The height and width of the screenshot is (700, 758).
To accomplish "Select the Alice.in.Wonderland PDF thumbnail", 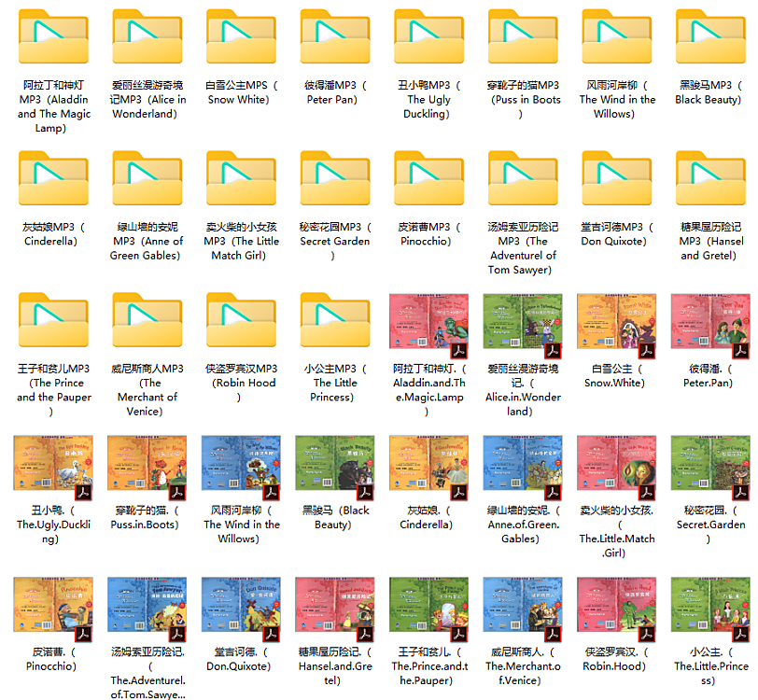I will 523,322.
